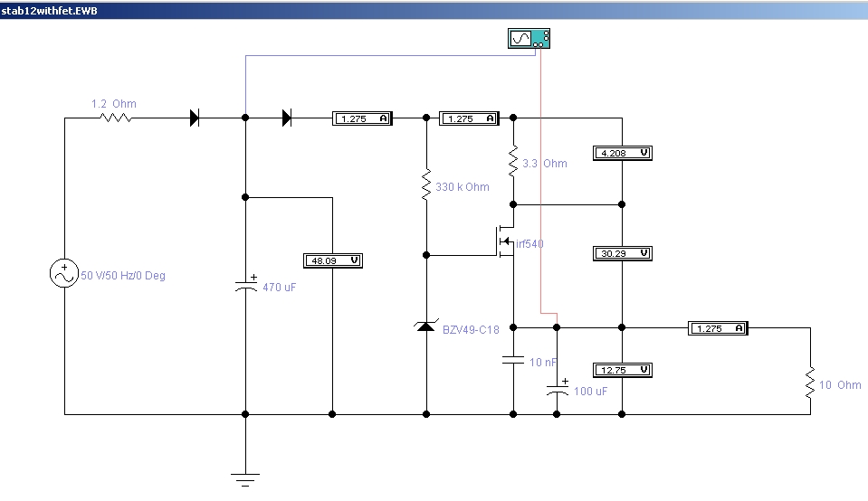Image resolution: width=868 pixels, height=501 pixels.
Task: Select the voltmeter reading 12.75 V
Action: coord(623,370)
